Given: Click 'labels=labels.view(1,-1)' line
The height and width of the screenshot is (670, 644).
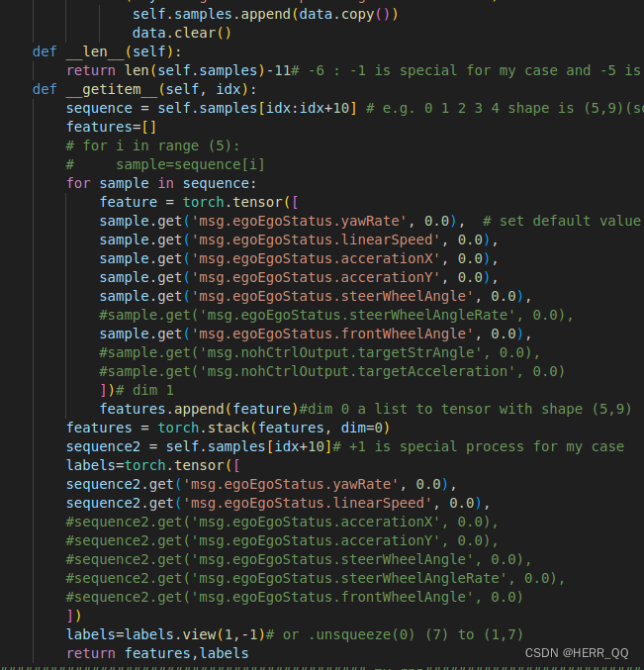Looking at the screenshot, I should point(165,634).
